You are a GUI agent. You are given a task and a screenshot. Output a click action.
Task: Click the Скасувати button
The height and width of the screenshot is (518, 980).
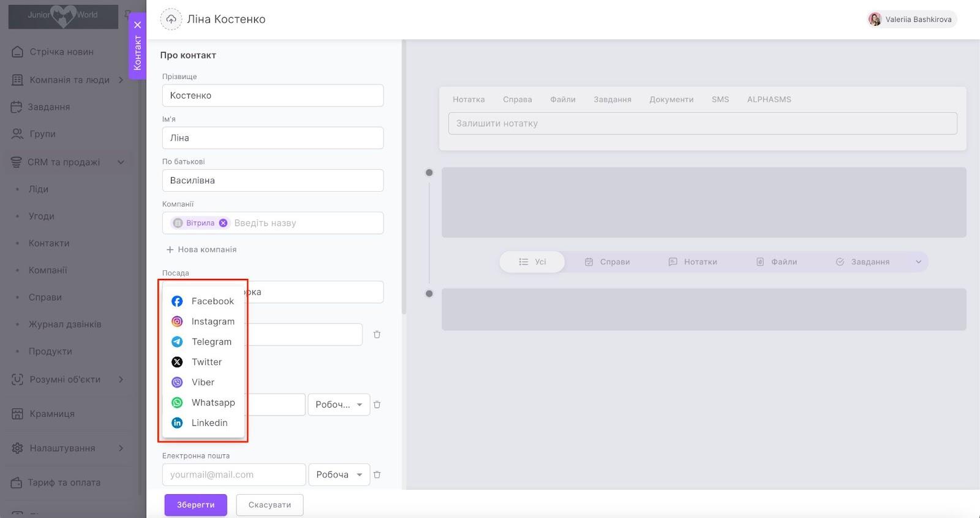pyautogui.click(x=269, y=505)
